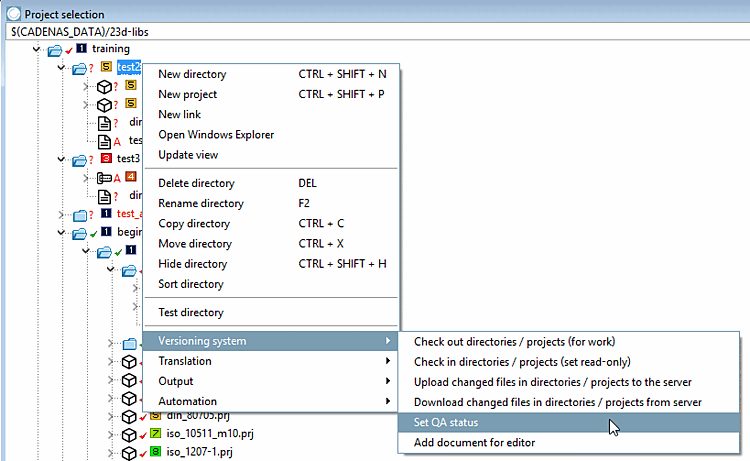
Task: Click the cube icon of iso_1207-1.prj
Action: tap(129, 453)
